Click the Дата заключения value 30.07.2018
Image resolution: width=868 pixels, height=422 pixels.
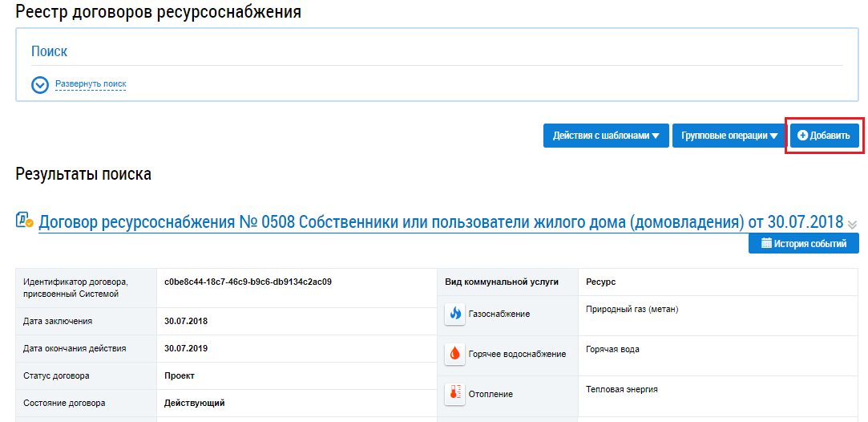[185, 321]
